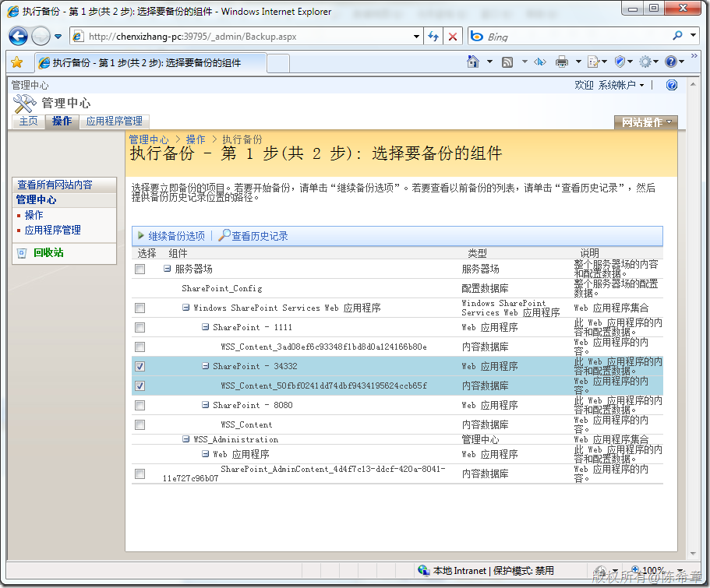Open the browser Help question icon
Screen dimensions: 710x588
674,62
